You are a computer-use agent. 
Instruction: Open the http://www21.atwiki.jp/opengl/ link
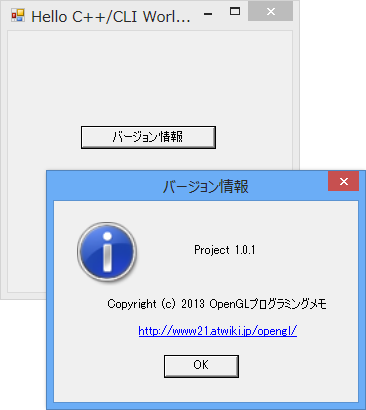pos(218,331)
